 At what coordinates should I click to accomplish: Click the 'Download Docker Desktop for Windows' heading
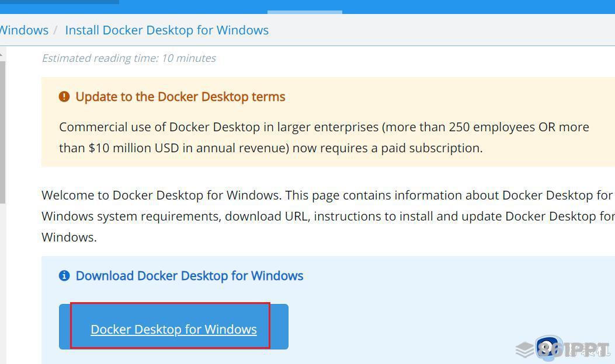(x=189, y=276)
